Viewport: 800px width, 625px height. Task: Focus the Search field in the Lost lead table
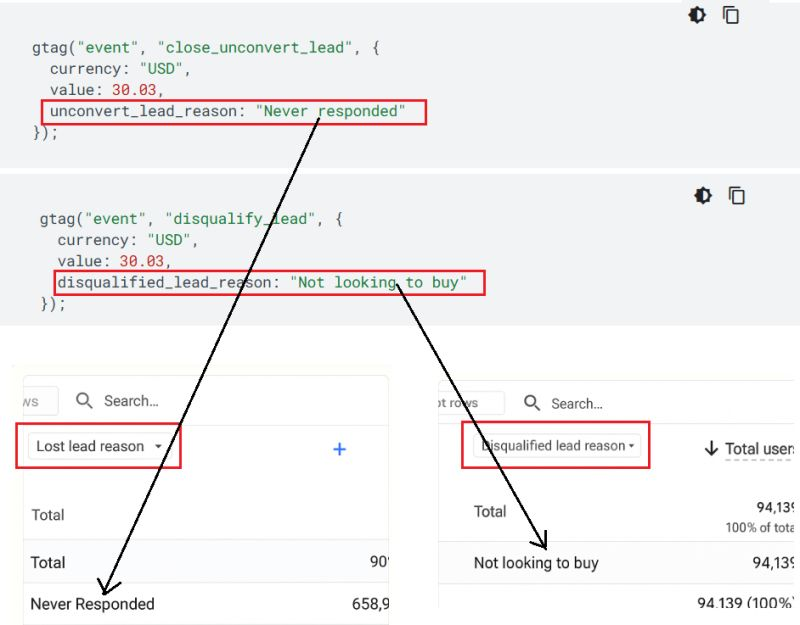point(131,401)
